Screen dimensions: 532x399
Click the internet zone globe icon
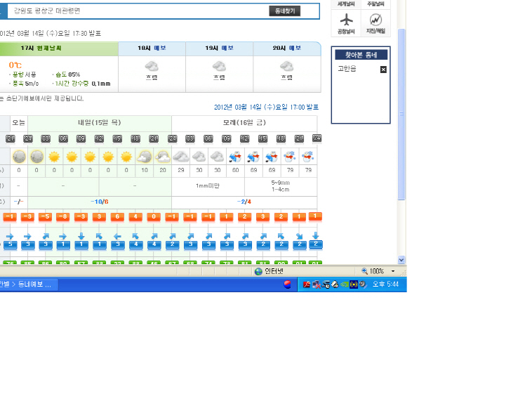(x=258, y=271)
